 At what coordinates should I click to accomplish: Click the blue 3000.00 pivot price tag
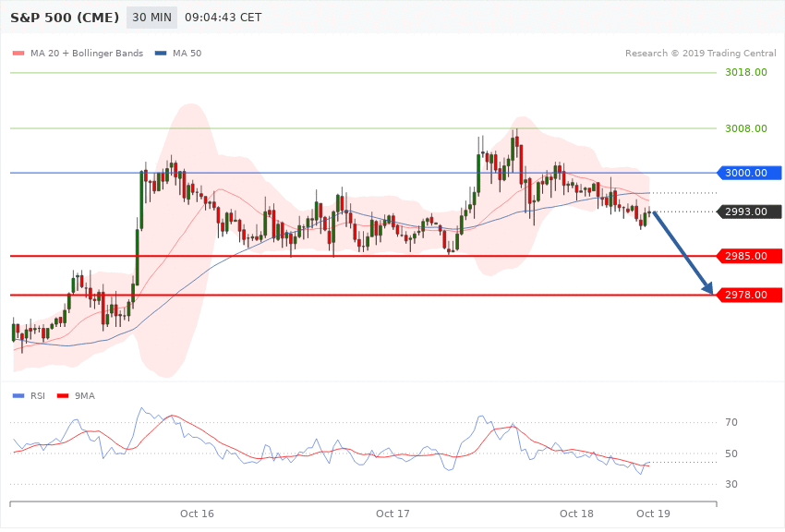point(750,173)
